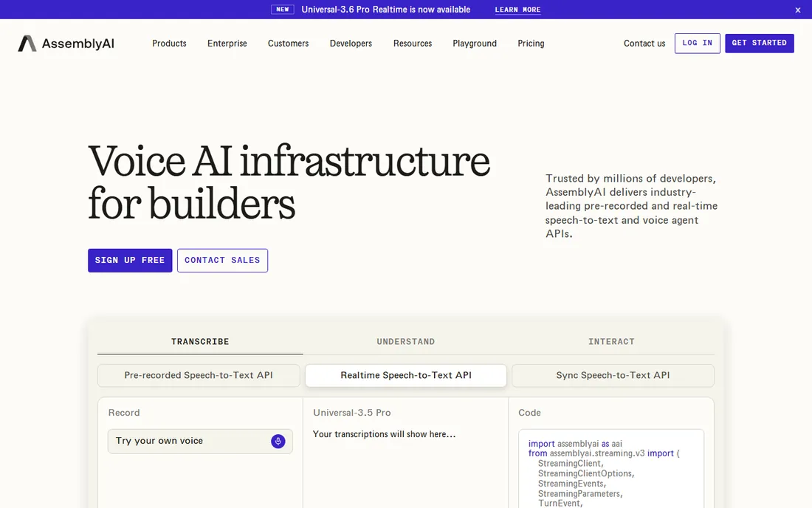Switch to the UNDERSTAND tab
812x508 pixels.
click(406, 342)
